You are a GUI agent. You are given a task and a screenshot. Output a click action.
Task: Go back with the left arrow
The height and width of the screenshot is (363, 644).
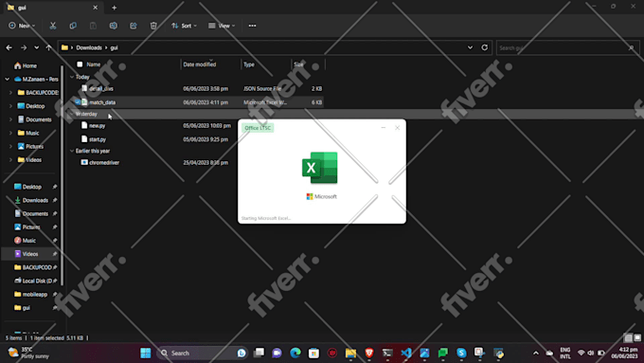pos(9,47)
